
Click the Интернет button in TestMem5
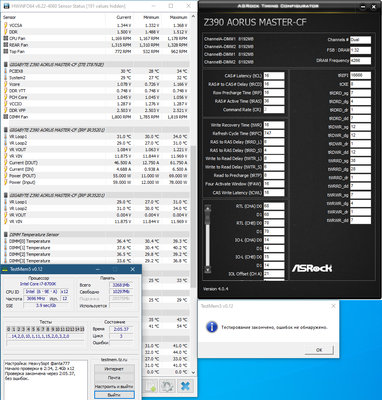pos(114,369)
